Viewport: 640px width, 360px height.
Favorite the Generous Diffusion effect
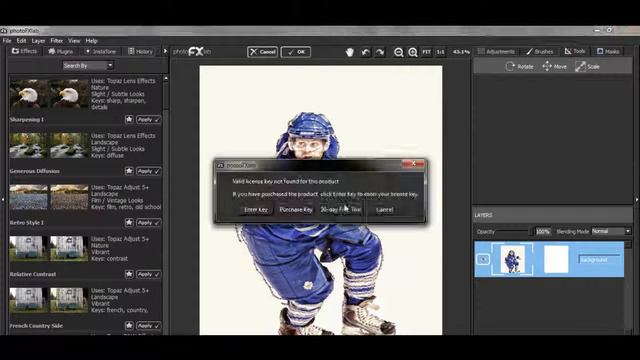129,171
